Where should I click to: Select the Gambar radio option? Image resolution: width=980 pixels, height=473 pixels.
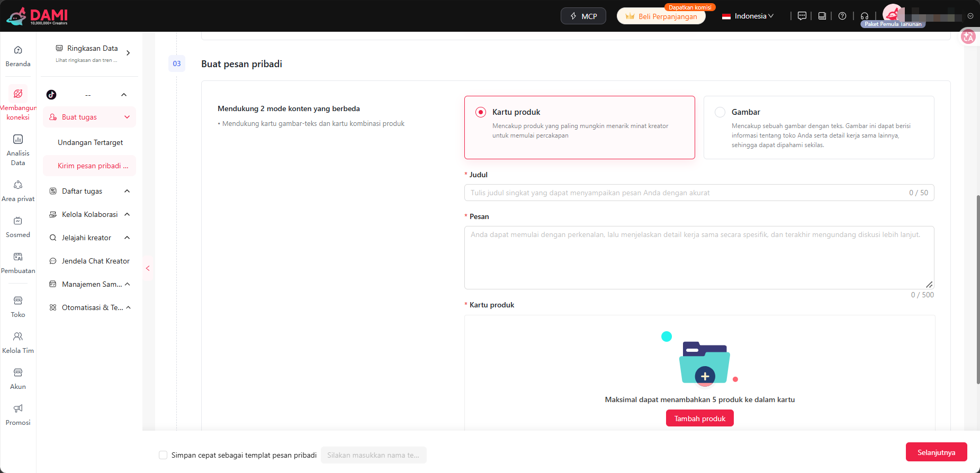(720, 112)
